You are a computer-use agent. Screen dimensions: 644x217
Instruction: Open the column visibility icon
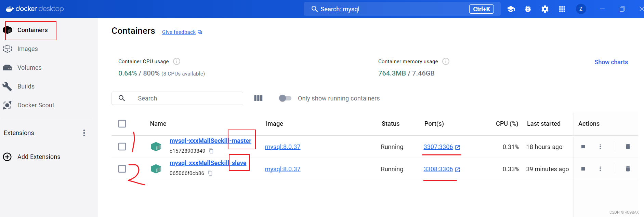(x=258, y=98)
